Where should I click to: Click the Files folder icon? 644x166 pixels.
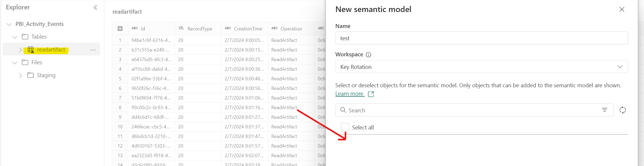(x=25, y=62)
